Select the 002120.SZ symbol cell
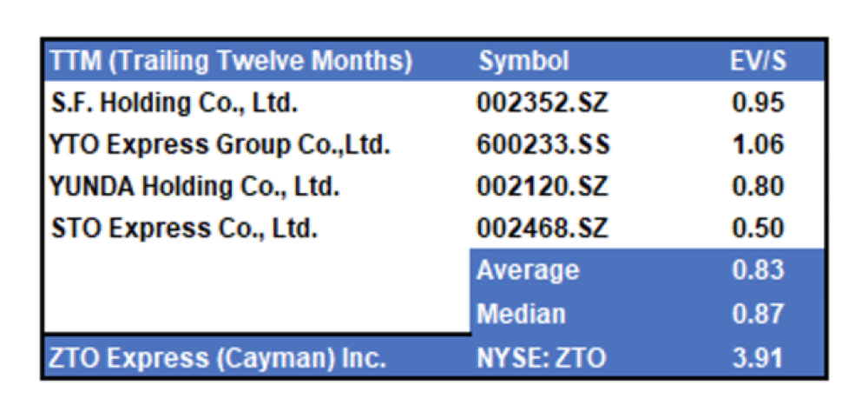 (x=542, y=187)
